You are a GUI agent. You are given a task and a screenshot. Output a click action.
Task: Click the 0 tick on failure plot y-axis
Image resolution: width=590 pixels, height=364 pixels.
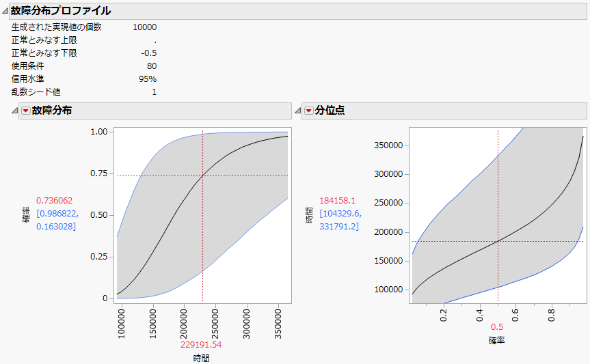[105, 298]
